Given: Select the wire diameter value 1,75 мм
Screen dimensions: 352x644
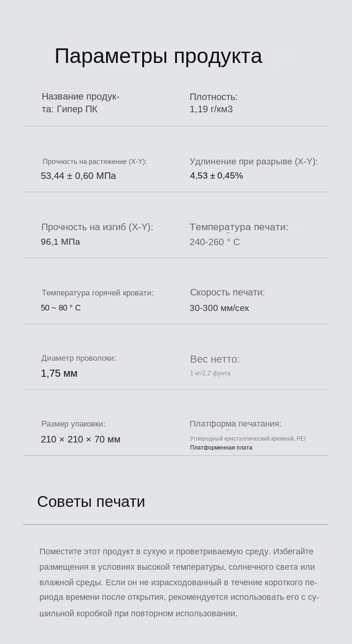Looking at the screenshot, I should [59, 373].
